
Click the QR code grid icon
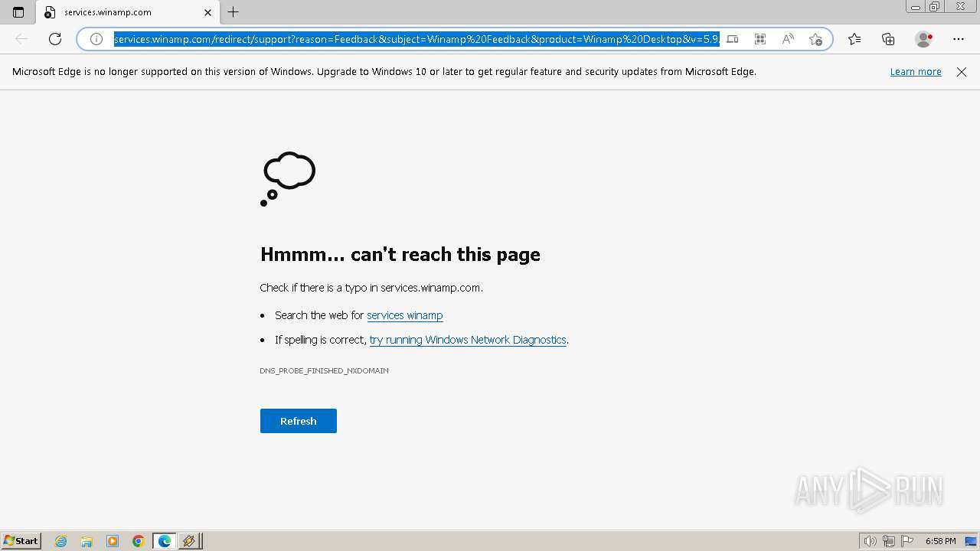(x=760, y=39)
